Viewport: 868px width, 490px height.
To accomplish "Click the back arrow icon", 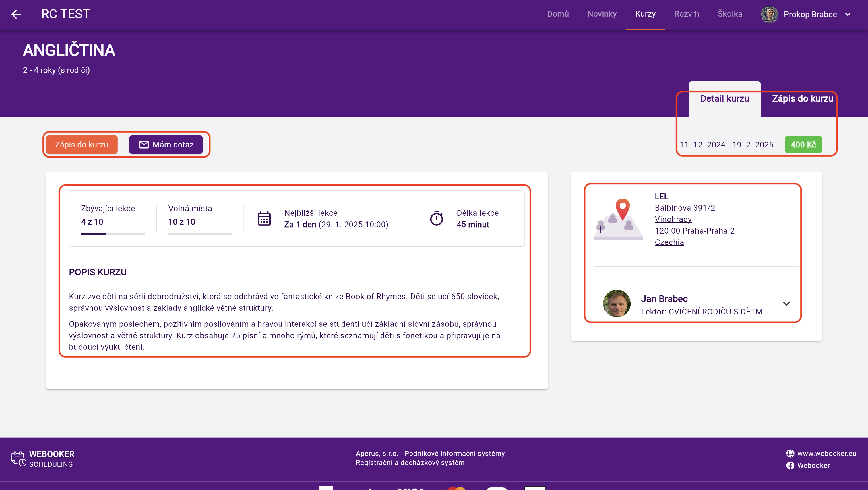I will [x=16, y=14].
